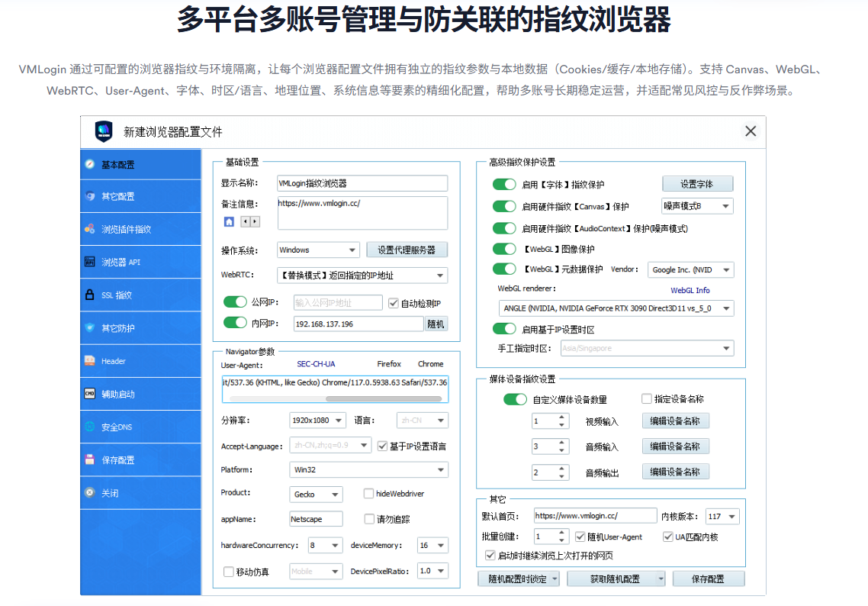This screenshot has width=868, height=606.
Task: Open WebGL Info link
Action: pos(690,290)
